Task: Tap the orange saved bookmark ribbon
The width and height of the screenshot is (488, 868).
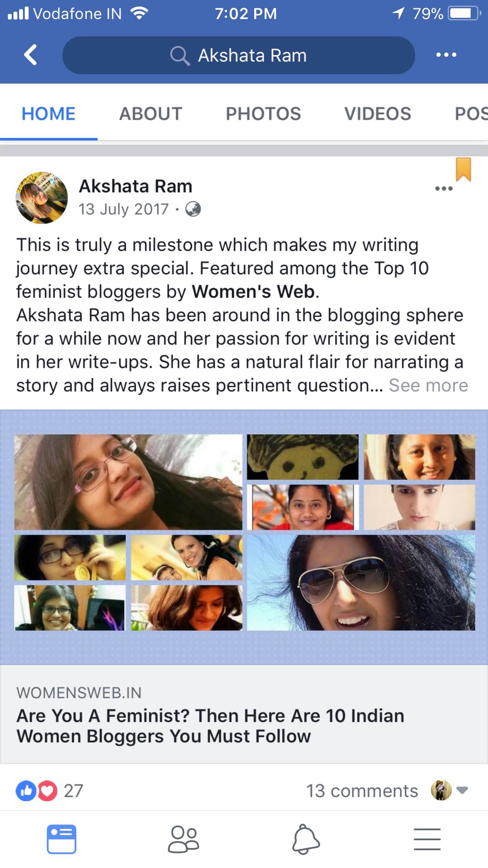Action: click(x=463, y=170)
